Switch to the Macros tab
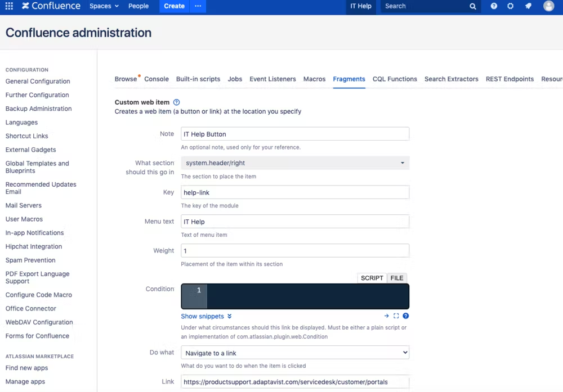563x392 pixels. pos(315,79)
